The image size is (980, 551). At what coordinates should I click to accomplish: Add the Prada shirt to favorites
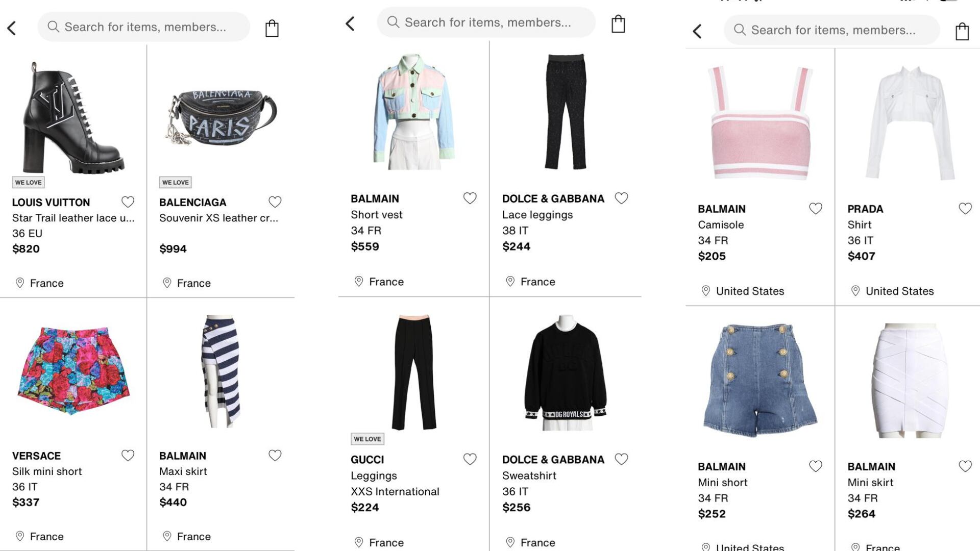pos(965,208)
